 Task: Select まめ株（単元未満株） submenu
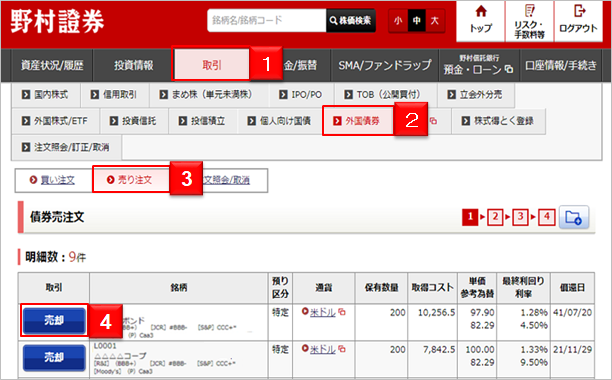pos(208,95)
